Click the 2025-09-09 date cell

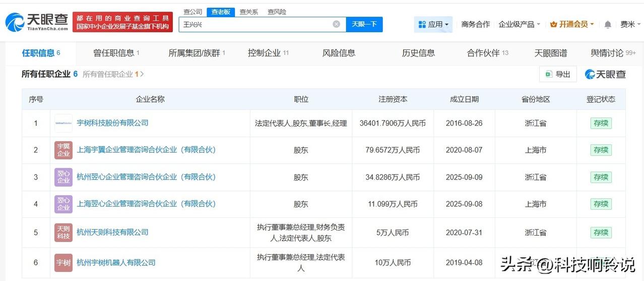(464, 177)
